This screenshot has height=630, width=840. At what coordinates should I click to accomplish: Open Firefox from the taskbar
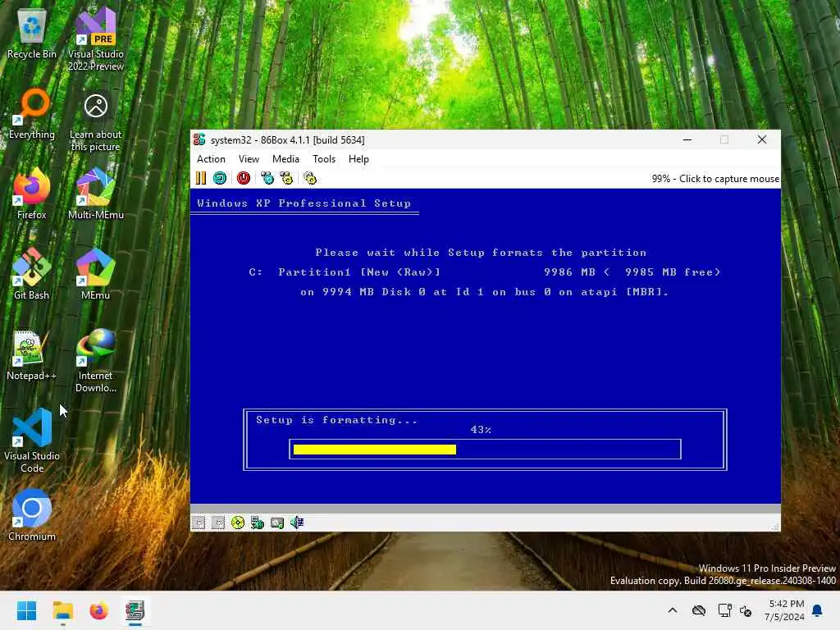coord(98,610)
